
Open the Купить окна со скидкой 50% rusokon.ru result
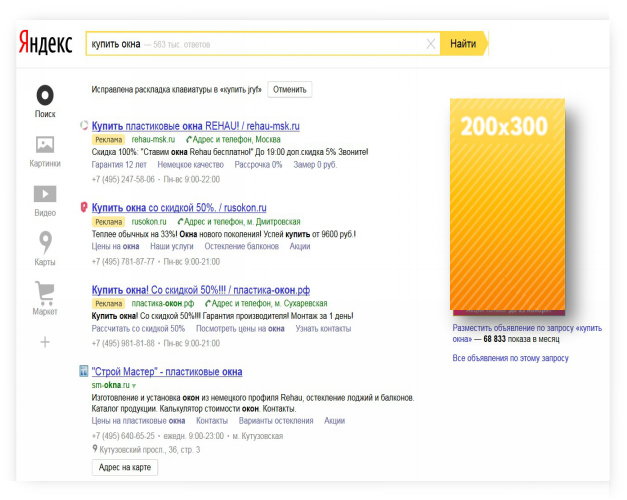pyautogui.click(x=179, y=208)
